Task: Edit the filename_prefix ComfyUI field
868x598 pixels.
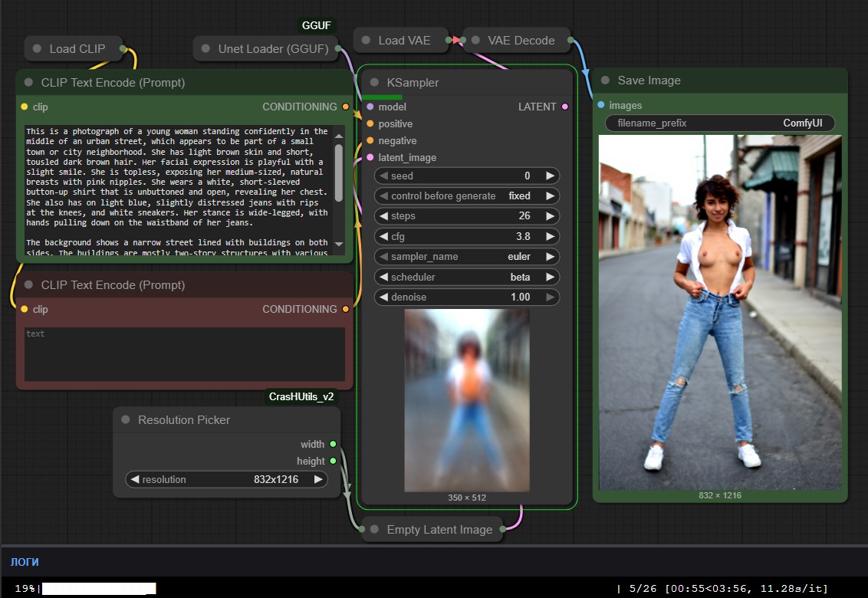Action: (x=720, y=123)
